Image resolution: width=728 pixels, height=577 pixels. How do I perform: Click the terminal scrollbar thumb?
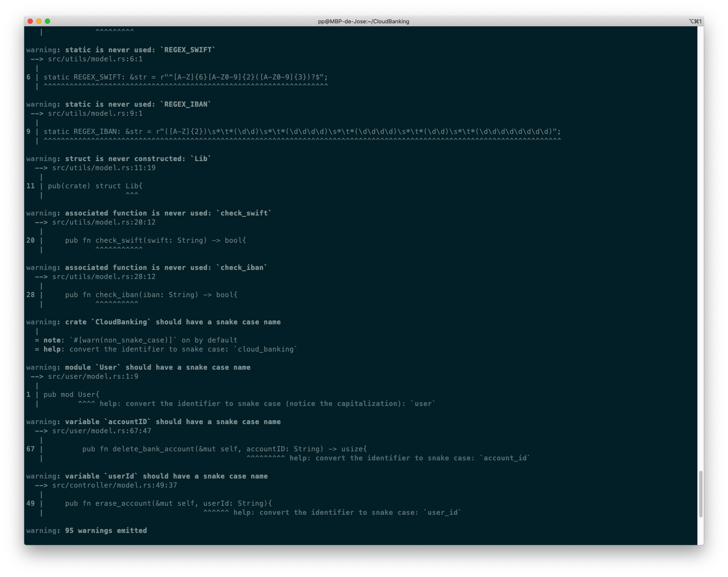tap(701, 494)
